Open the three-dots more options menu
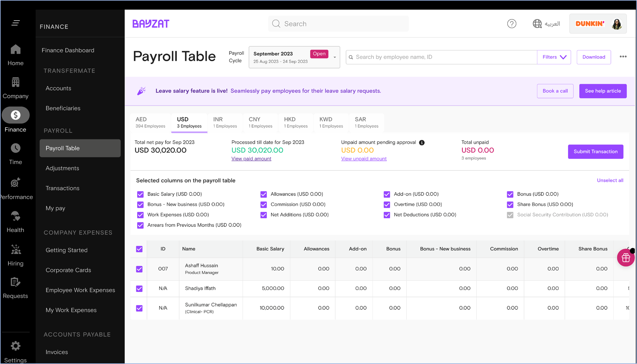Screen dimensions: 637x364 [x=623, y=57]
